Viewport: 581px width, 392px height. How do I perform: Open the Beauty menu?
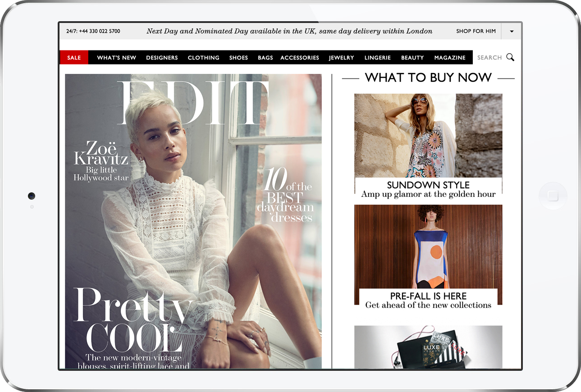(412, 58)
